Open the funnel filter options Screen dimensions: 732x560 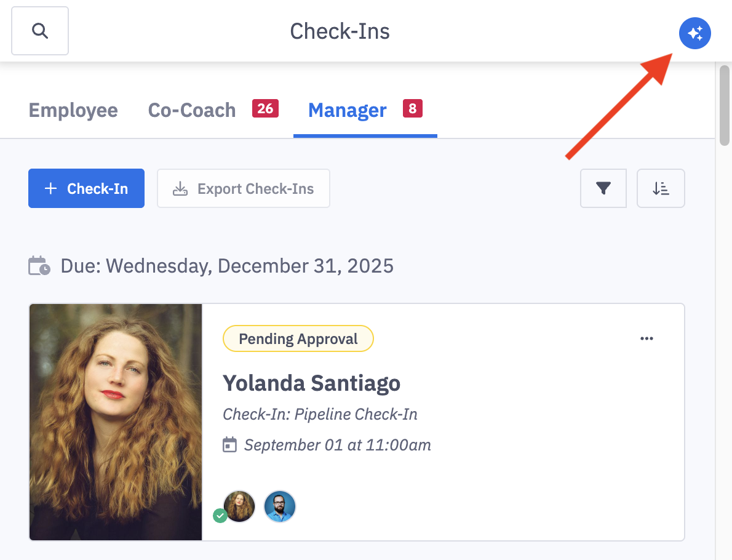tap(603, 188)
